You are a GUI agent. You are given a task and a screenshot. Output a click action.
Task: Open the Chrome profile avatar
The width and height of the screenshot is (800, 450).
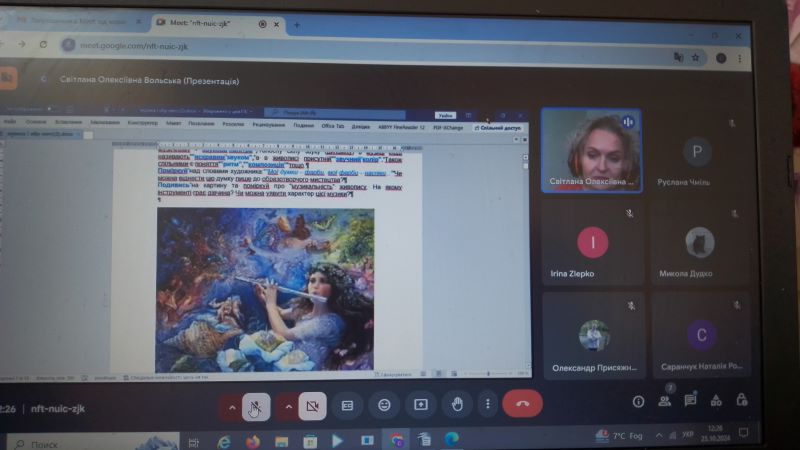pos(721,58)
